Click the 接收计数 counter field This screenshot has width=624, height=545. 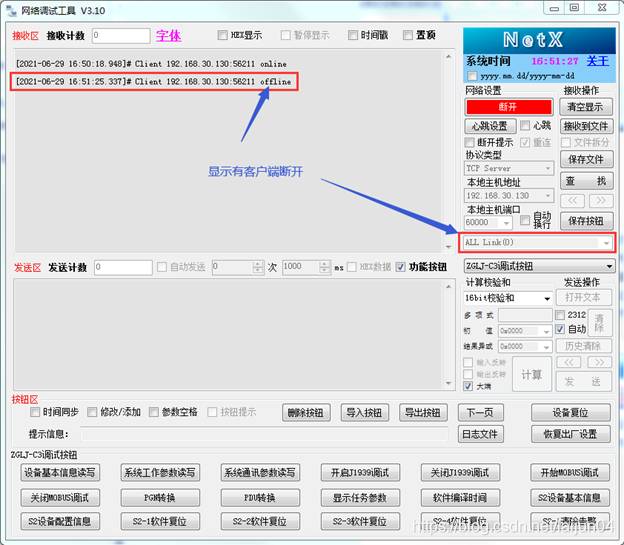(x=121, y=35)
